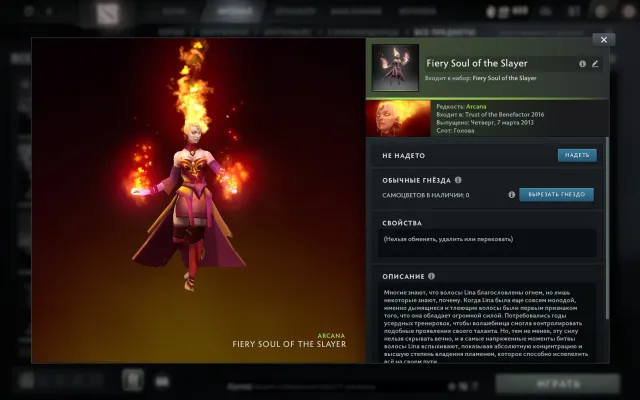The width and height of the screenshot is (640, 400).
Task: Select the highlighted tab in top navigation
Action: (x=235, y=11)
